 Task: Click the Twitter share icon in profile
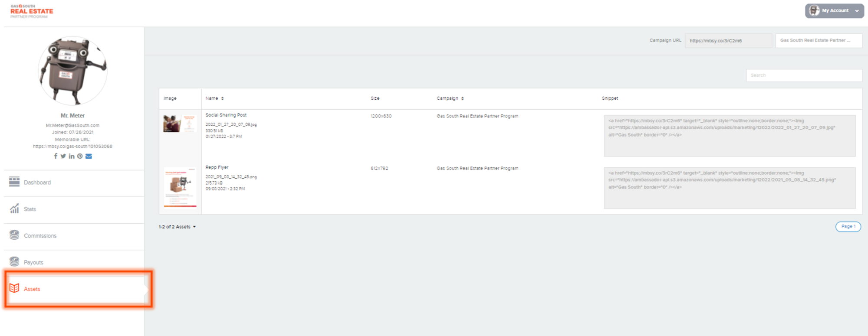click(63, 157)
